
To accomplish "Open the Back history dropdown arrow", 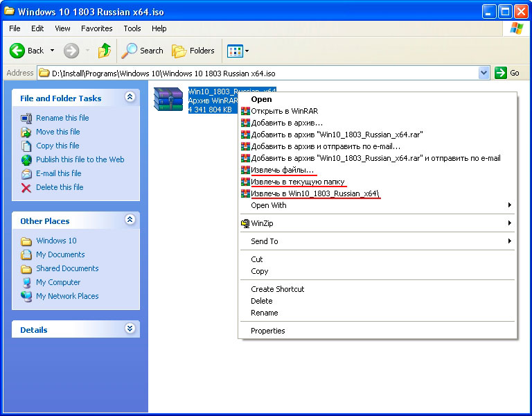I will [x=52, y=51].
